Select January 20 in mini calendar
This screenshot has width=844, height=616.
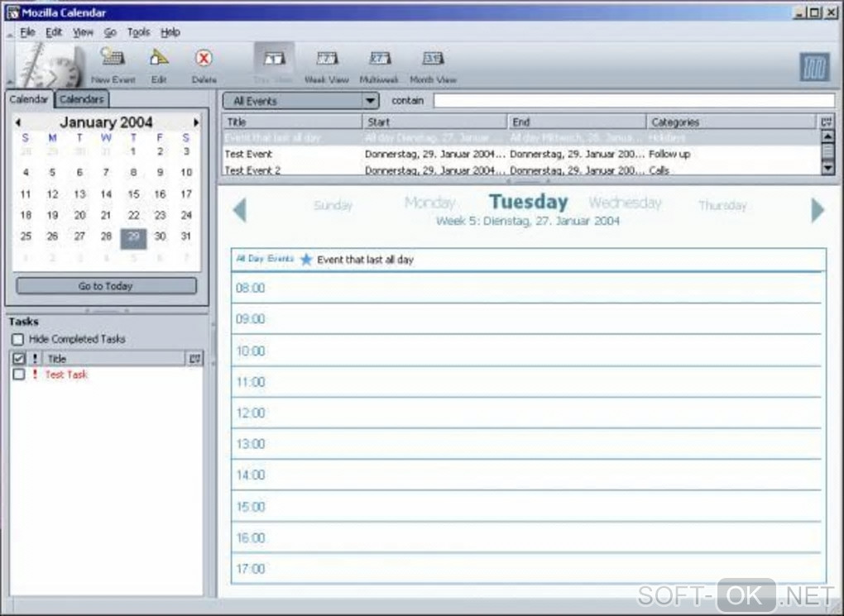79,215
